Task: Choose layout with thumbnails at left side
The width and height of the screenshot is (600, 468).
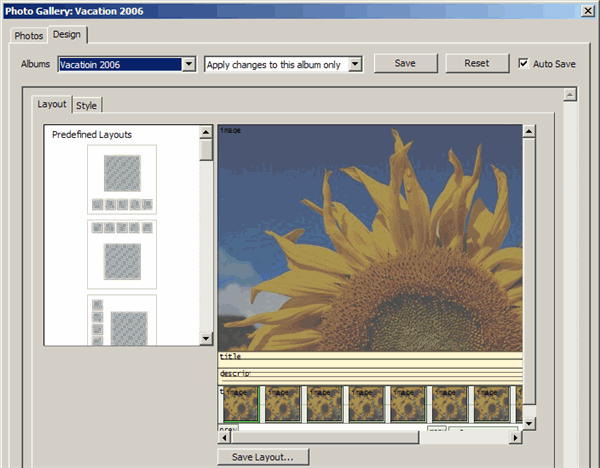Action: click(x=122, y=320)
